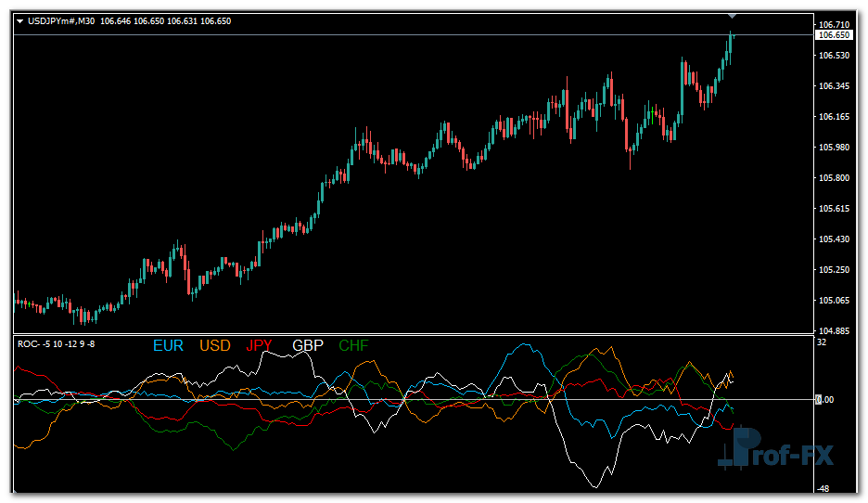Click the 106.345 price scale label

pos(835,86)
